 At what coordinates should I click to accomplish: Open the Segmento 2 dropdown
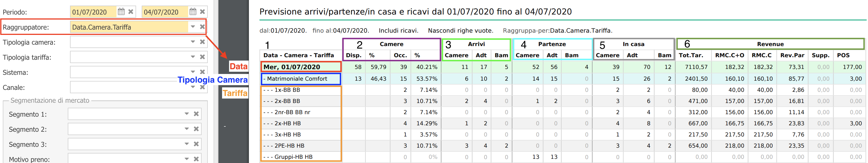(187, 129)
